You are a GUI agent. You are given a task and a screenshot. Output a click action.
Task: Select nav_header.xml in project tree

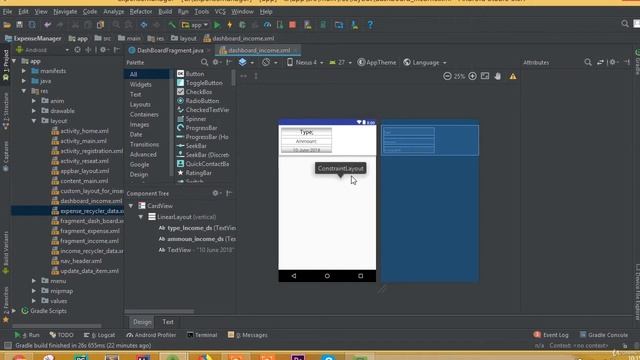[x=77, y=261]
